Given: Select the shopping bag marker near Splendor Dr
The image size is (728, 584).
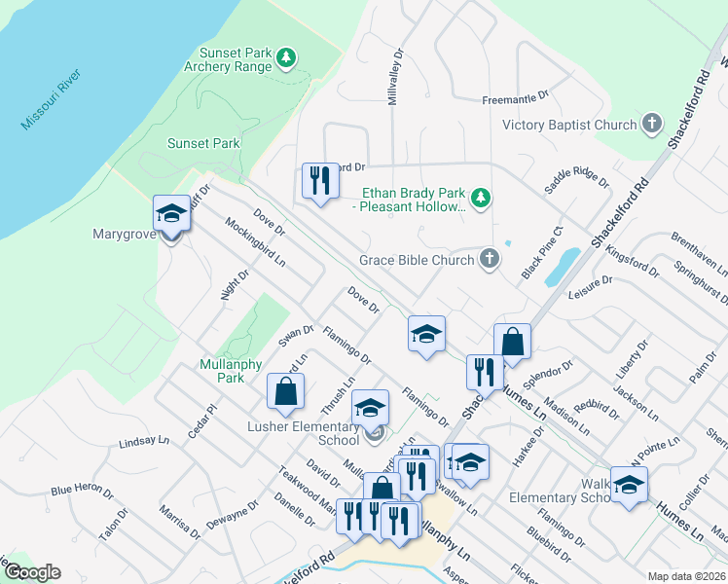Looking at the screenshot, I should pyautogui.click(x=512, y=342).
